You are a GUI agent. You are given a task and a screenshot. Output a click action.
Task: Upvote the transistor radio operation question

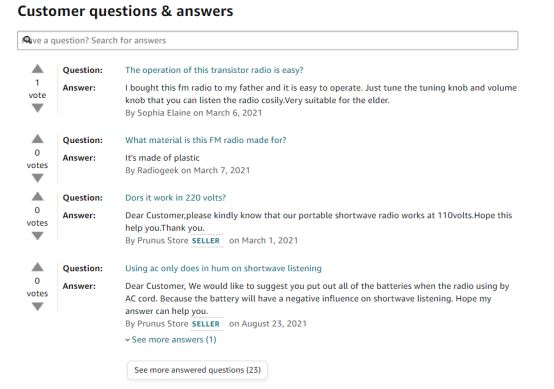(x=37, y=69)
